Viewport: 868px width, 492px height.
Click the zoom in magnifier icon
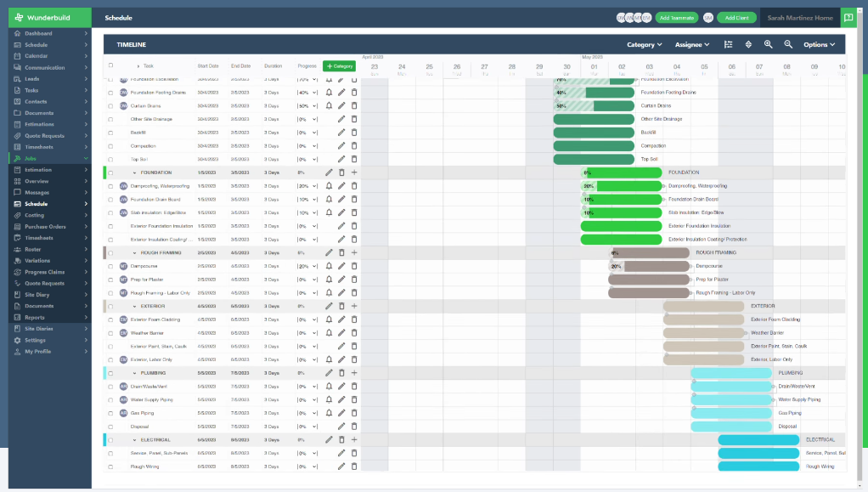[768, 44]
